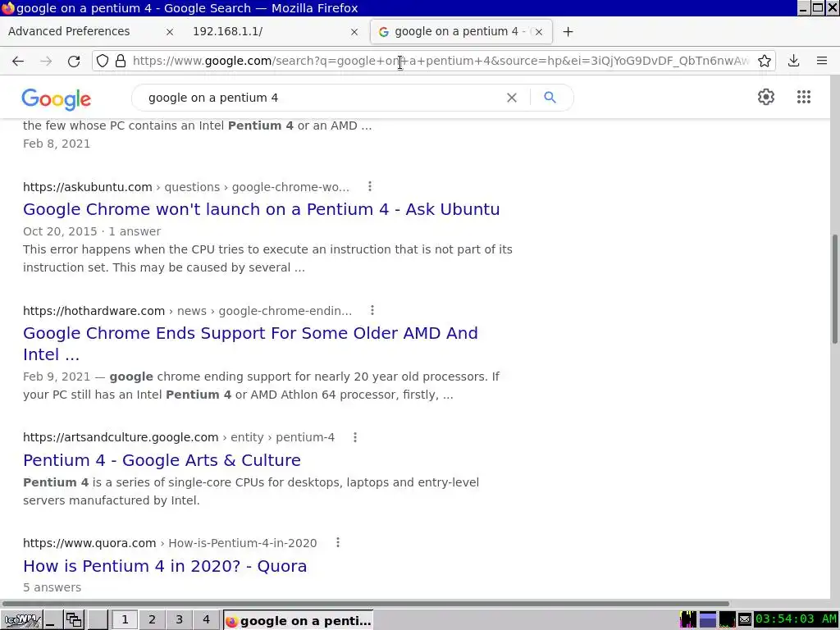This screenshot has width=840, height=630.
Task: Open Google quick settings gear
Action: pyautogui.click(x=766, y=97)
